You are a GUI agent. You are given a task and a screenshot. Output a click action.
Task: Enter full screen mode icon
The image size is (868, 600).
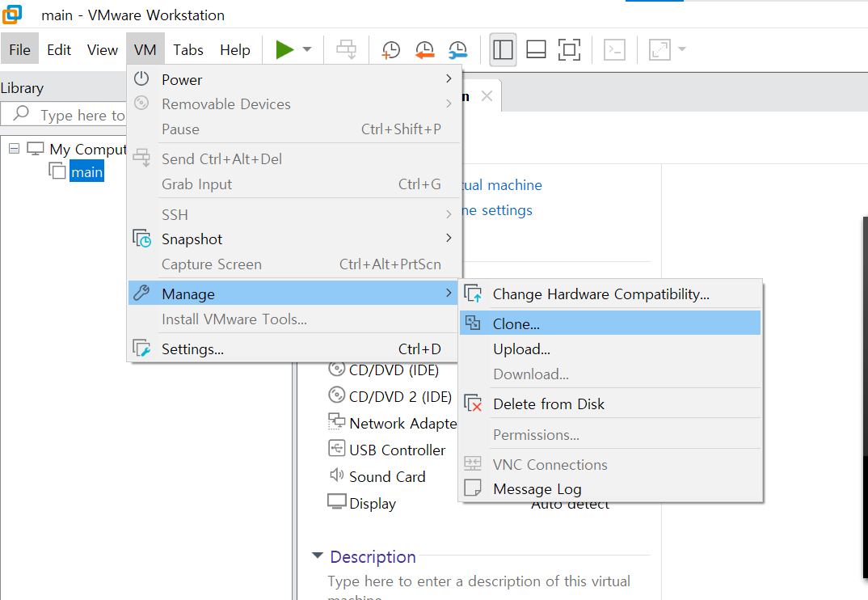(x=569, y=49)
